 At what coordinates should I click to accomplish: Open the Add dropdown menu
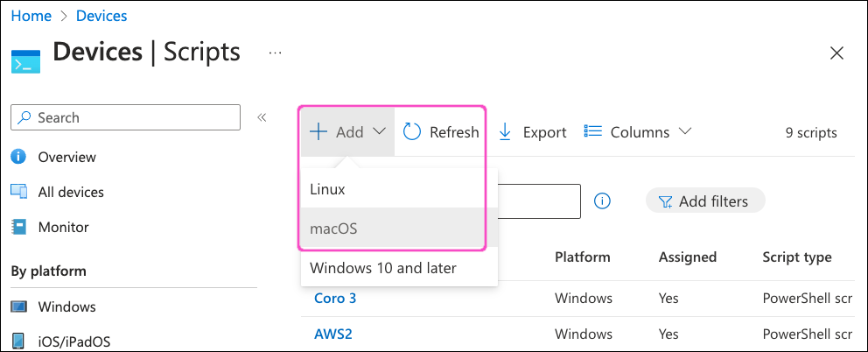pyautogui.click(x=347, y=132)
